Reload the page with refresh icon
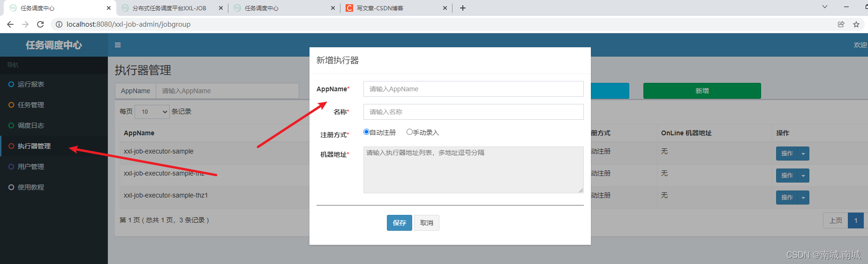The height and width of the screenshot is (264, 868). [40, 24]
